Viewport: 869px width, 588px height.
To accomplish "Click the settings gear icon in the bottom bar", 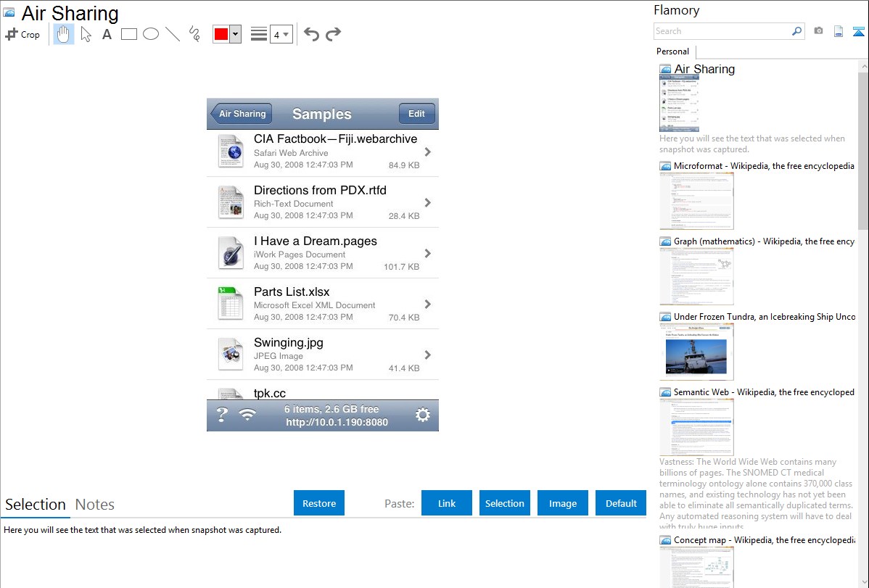I will (423, 415).
